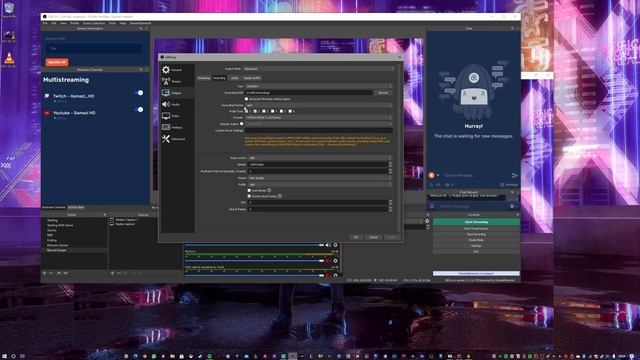Add a new source with plus icon
Viewport: 640px width, 360px height.
[x=112, y=273]
